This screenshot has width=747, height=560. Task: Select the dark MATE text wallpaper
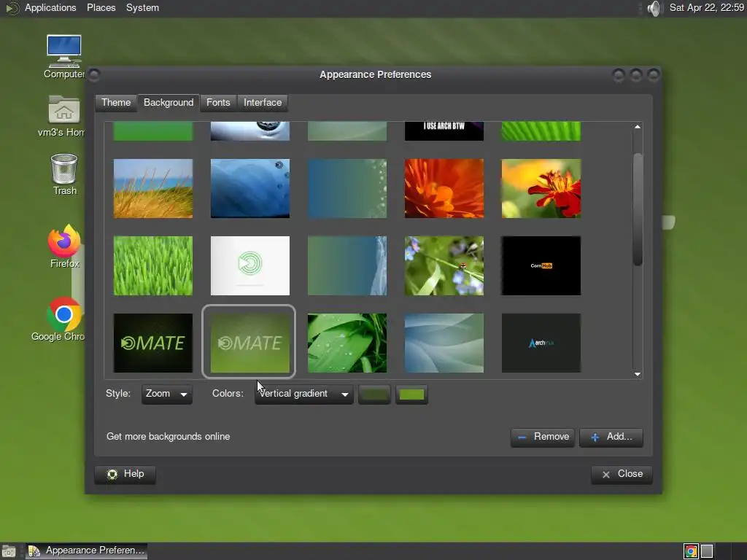pyautogui.click(x=153, y=343)
